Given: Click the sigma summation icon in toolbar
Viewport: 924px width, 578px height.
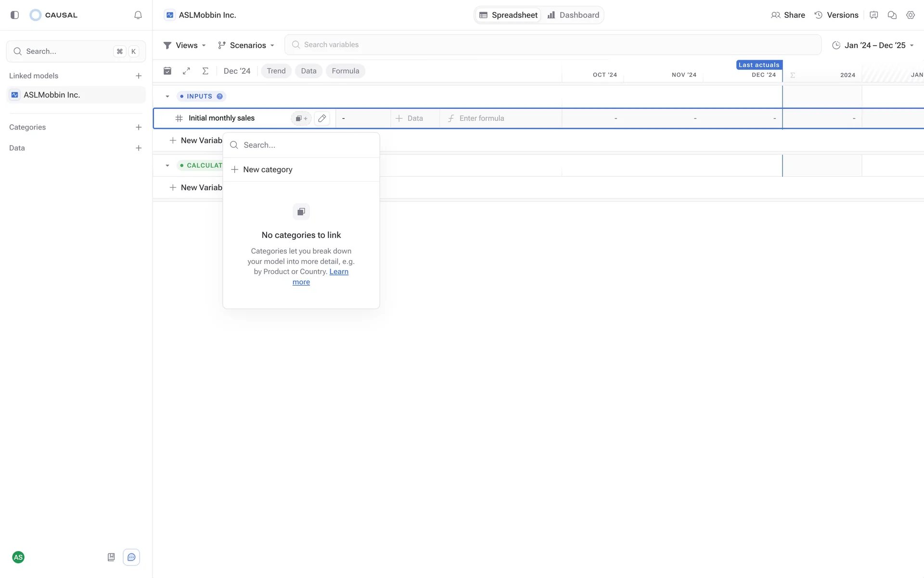Looking at the screenshot, I should (x=205, y=71).
